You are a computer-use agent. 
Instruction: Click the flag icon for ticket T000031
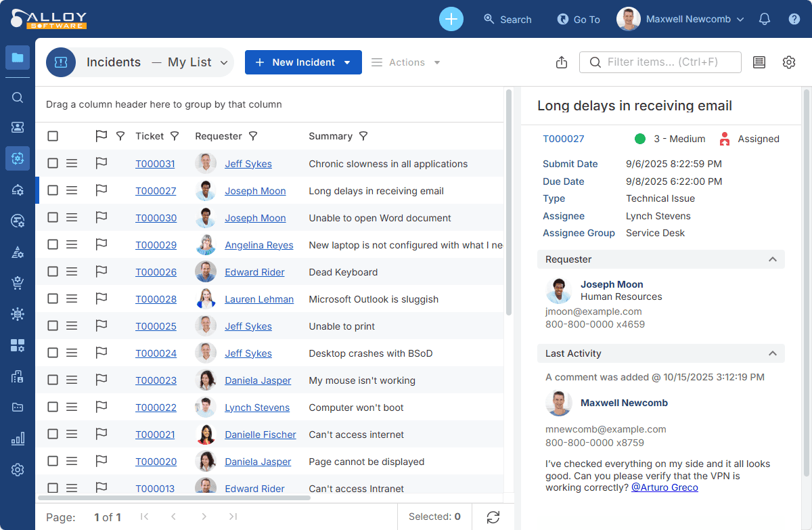101,164
